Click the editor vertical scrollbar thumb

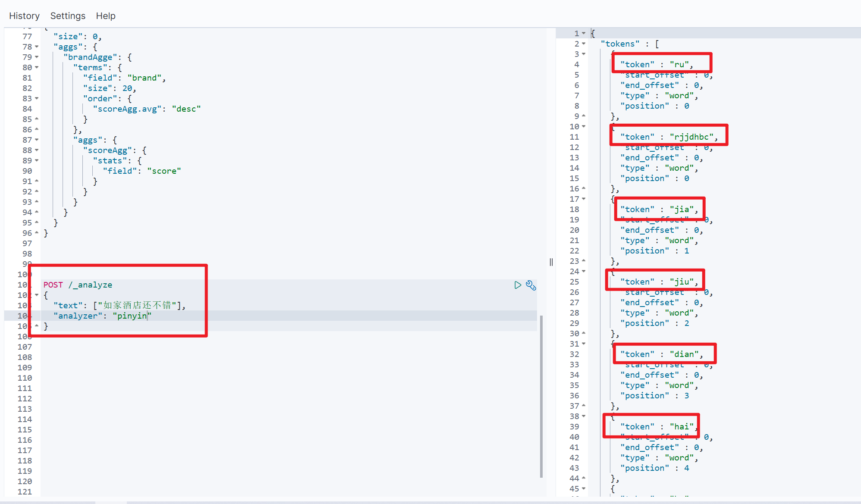point(541,397)
